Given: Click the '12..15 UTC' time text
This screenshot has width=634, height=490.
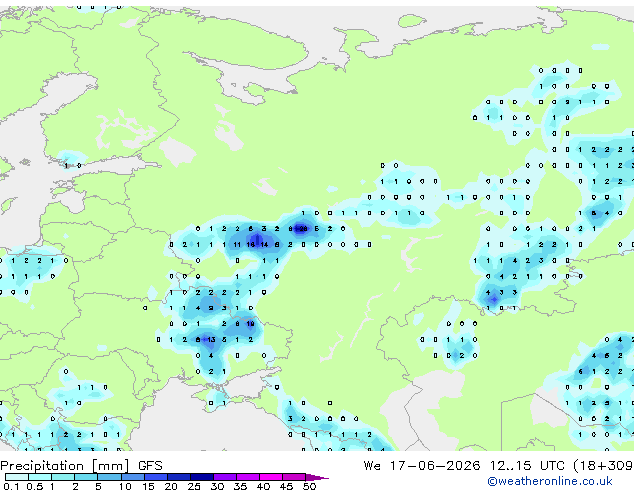Looking at the screenshot, I should pos(527,466).
